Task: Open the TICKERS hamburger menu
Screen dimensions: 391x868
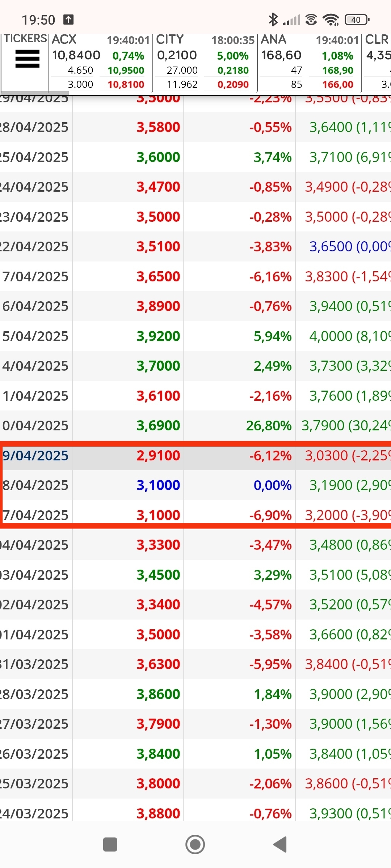Action: pos(27,59)
